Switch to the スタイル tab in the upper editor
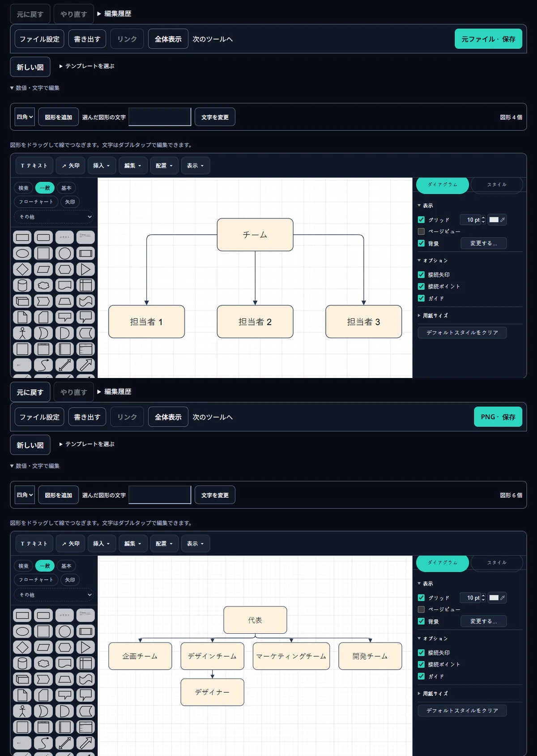537x756 pixels. click(x=496, y=185)
